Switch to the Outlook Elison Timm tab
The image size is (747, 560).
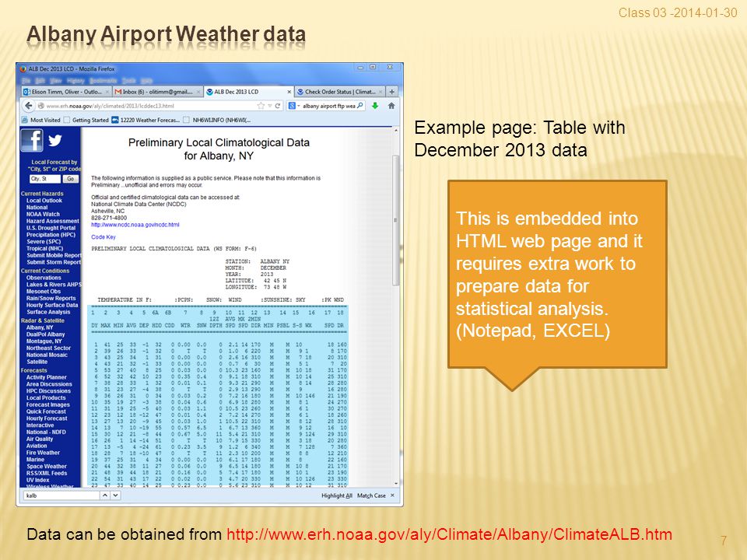pyautogui.click(x=66, y=92)
